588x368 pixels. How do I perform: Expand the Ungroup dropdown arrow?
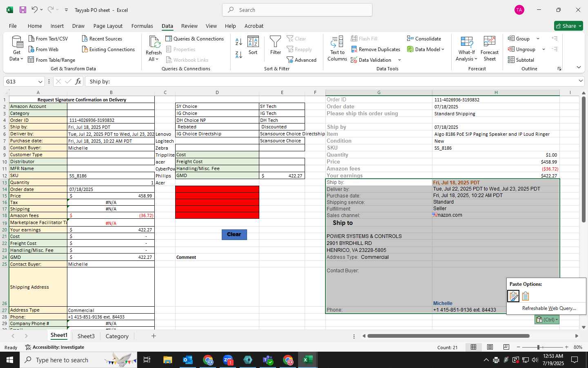pos(543,49)
